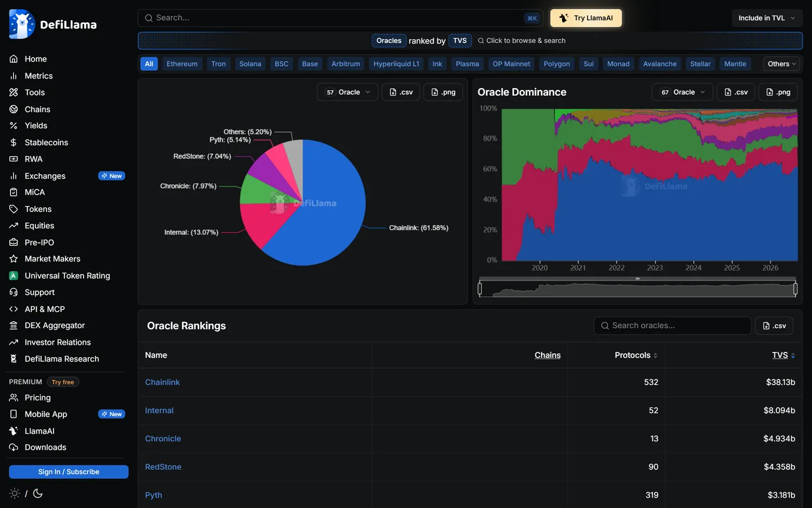Click the Click to browse & search field
The image size is (812, 508).
point(521,41)
